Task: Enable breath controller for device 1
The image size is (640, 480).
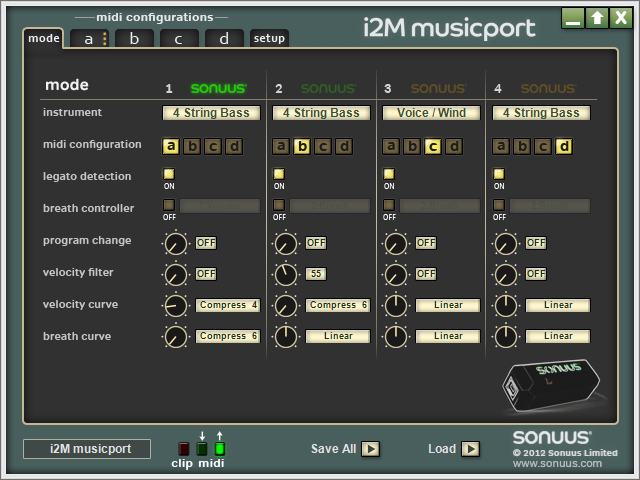Action: (x=169, y=205)
